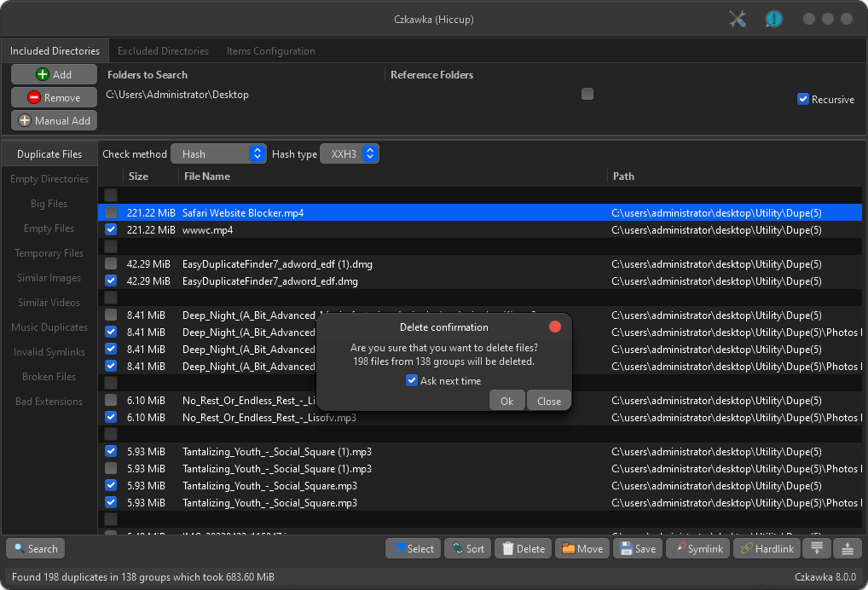The image size is (868, 590).
Task: Open the Select options button
Action: (414, 548)
